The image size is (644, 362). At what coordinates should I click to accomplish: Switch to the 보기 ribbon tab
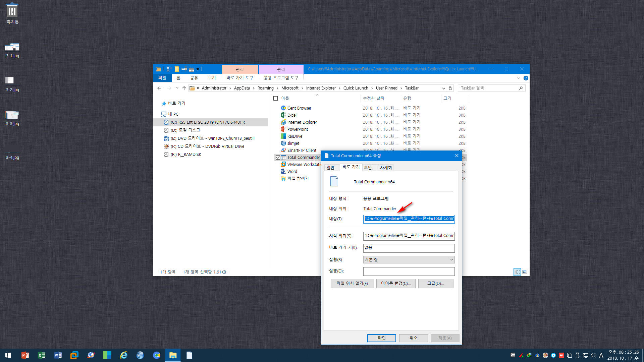tap(212, 78)
